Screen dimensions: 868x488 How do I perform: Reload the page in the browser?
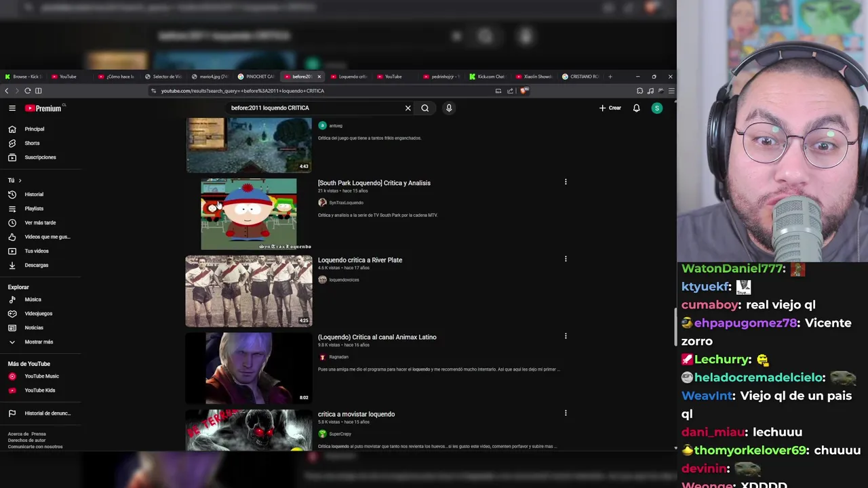[x=28, y=91]
